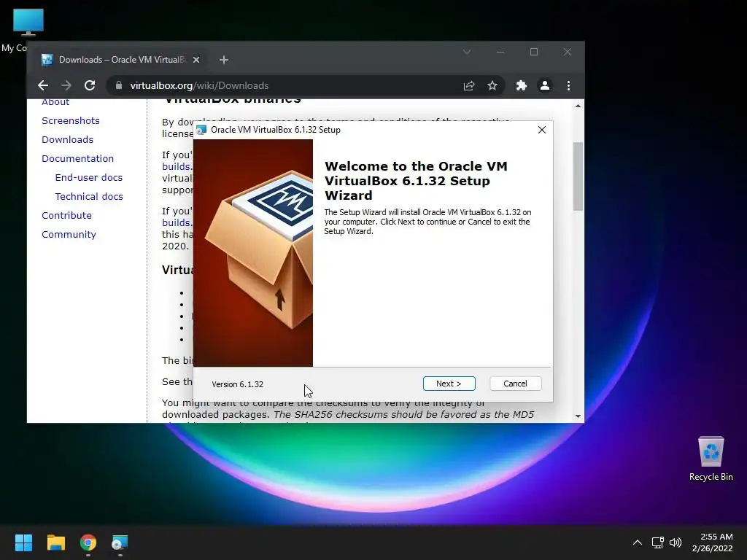Open the Contribute sidebar link
Image resolution: width=747 pixels, height=560 pixels.
pyautogui.click(x=66, y=215)
